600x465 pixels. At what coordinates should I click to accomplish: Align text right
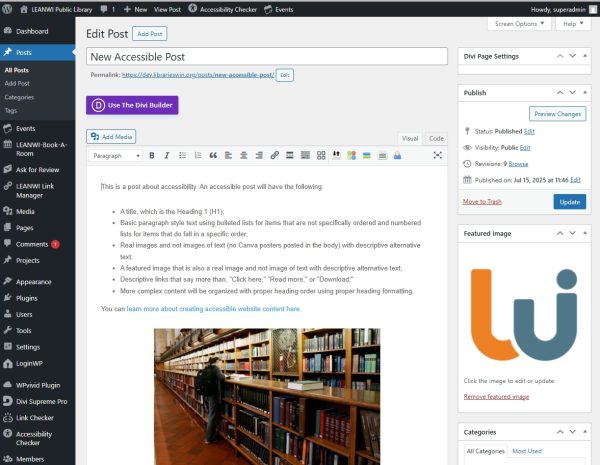(x=259, y=155)
